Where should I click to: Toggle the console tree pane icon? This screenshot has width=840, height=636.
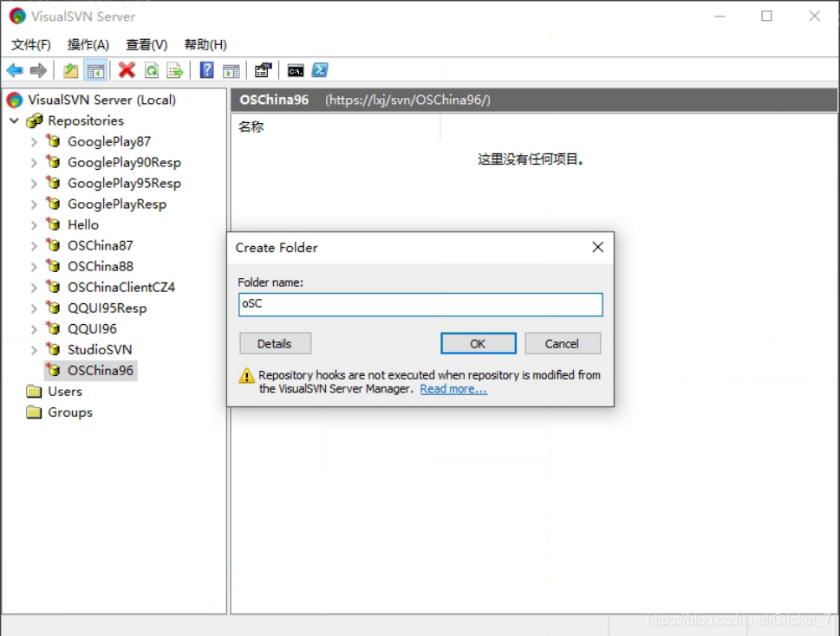click(x=96, y=70)
